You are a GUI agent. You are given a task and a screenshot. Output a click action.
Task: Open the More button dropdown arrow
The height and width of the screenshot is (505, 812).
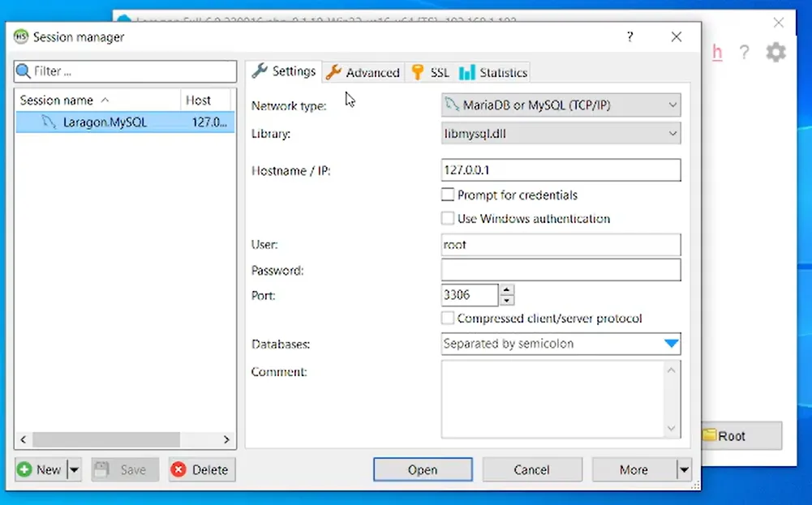click(684, 470)
